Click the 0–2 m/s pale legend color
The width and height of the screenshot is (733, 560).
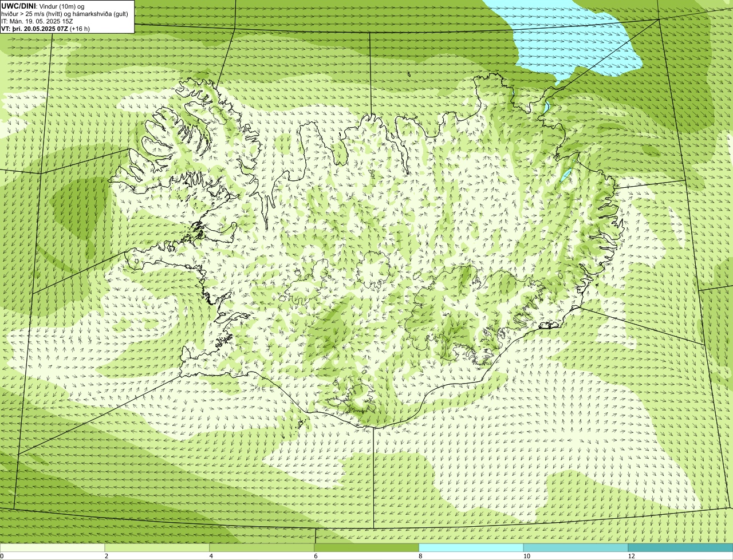click(x=53, y=548)
